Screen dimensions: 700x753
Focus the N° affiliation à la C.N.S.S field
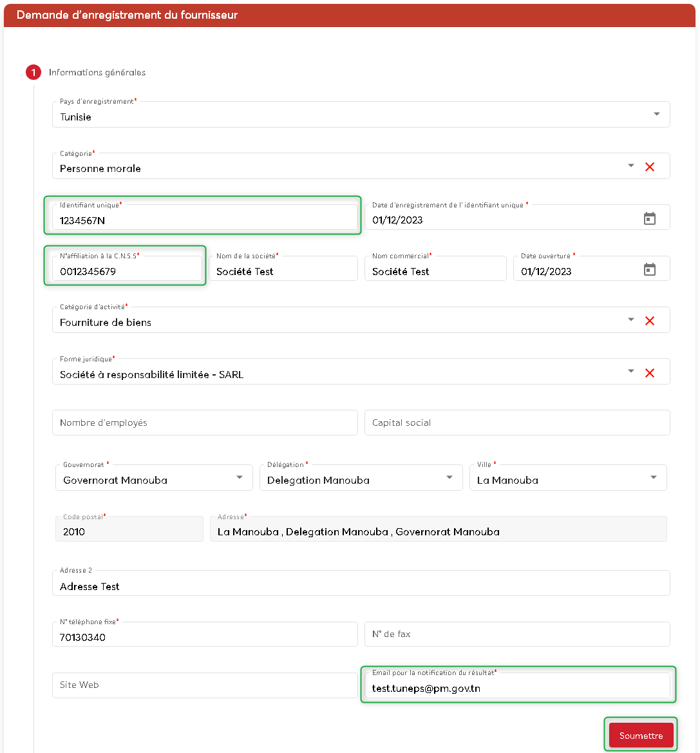click(x=127, y=271)
